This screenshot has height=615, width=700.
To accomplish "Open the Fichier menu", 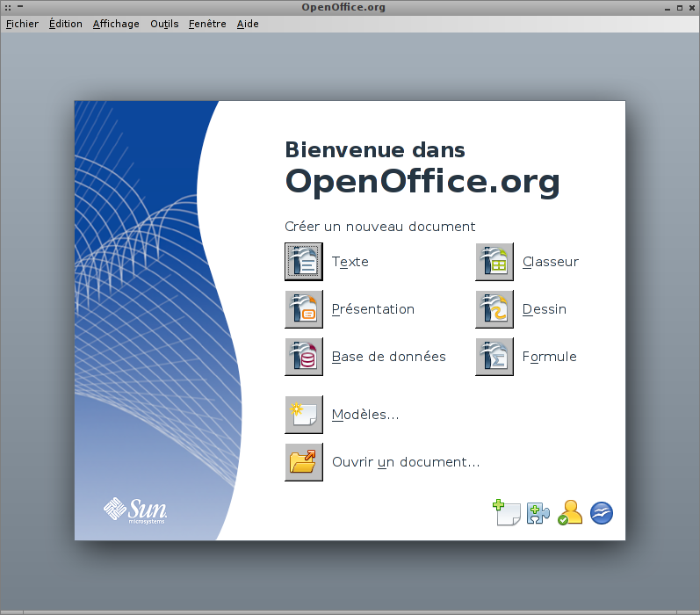I will [x=22, y=24].
